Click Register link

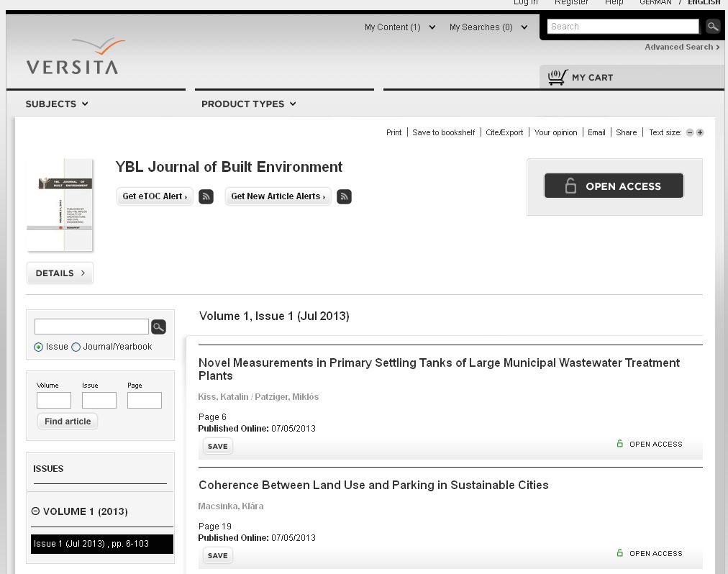[x=571, y=2]
